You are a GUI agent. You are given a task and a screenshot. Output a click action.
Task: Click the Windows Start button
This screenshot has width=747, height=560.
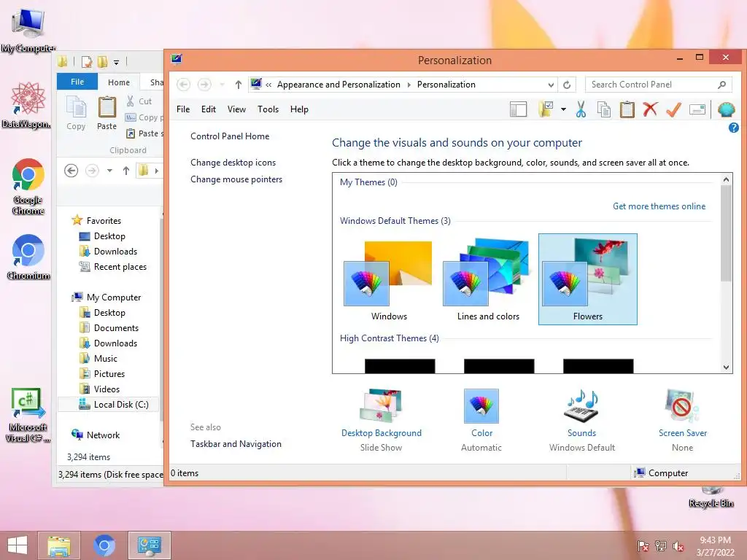click(x=18, y=545)
